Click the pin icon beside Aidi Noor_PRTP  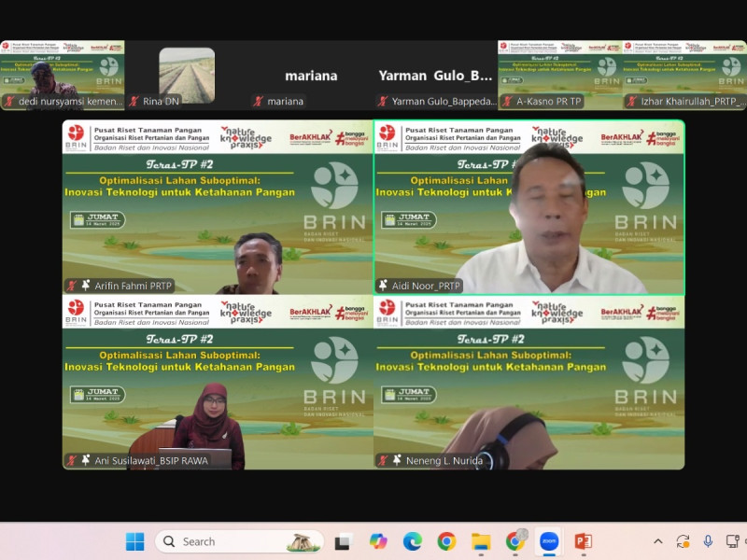tap(383, 286)
